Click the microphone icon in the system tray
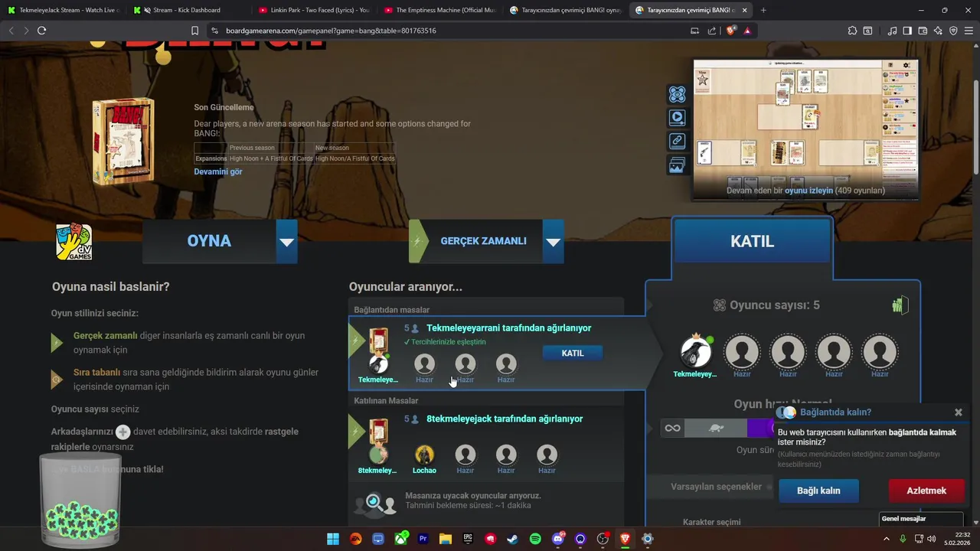980x551 pixels. [903, 539]
